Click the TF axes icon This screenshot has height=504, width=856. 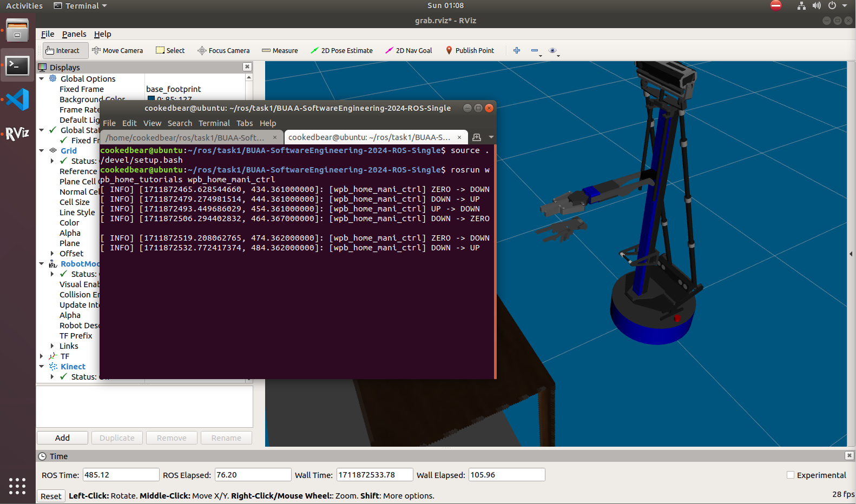(53, 356)
